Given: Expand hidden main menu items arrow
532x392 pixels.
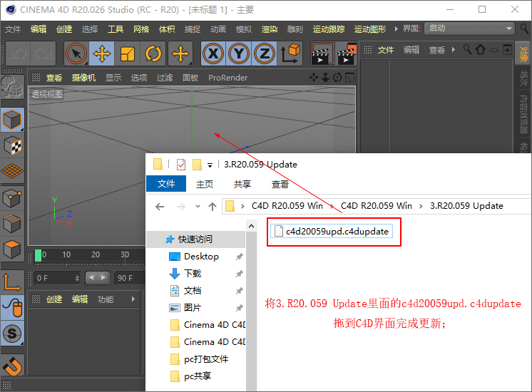Looking at the screenshot, I should (x=396, y=29).
